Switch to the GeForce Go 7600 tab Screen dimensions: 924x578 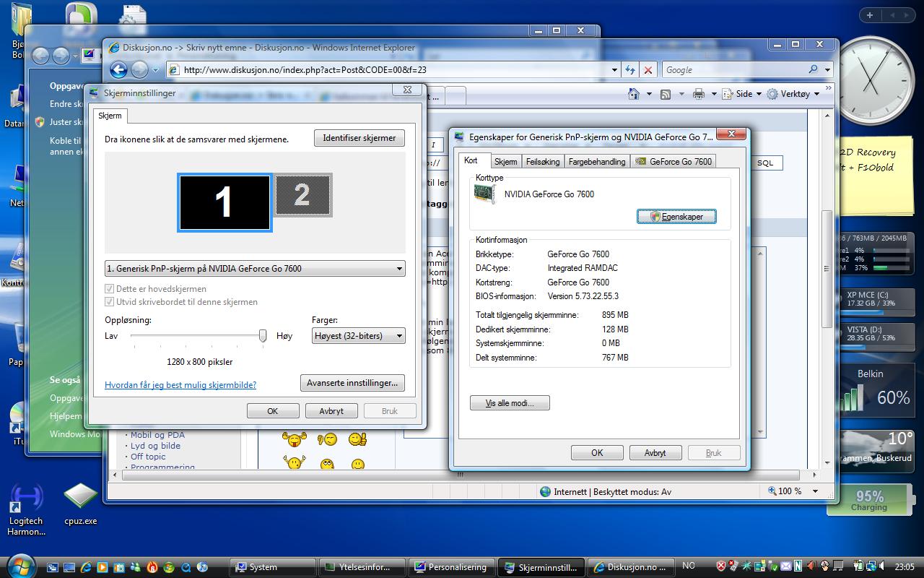coord(674,162)
